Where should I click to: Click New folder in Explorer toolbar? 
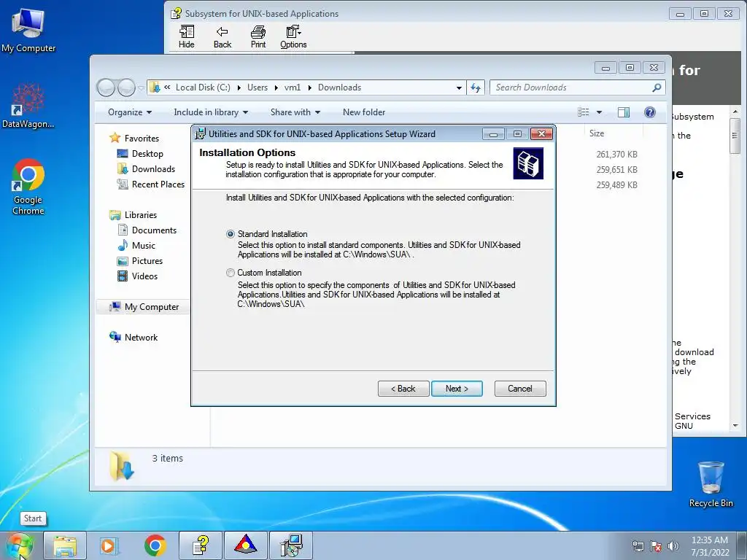pos(364,112)
